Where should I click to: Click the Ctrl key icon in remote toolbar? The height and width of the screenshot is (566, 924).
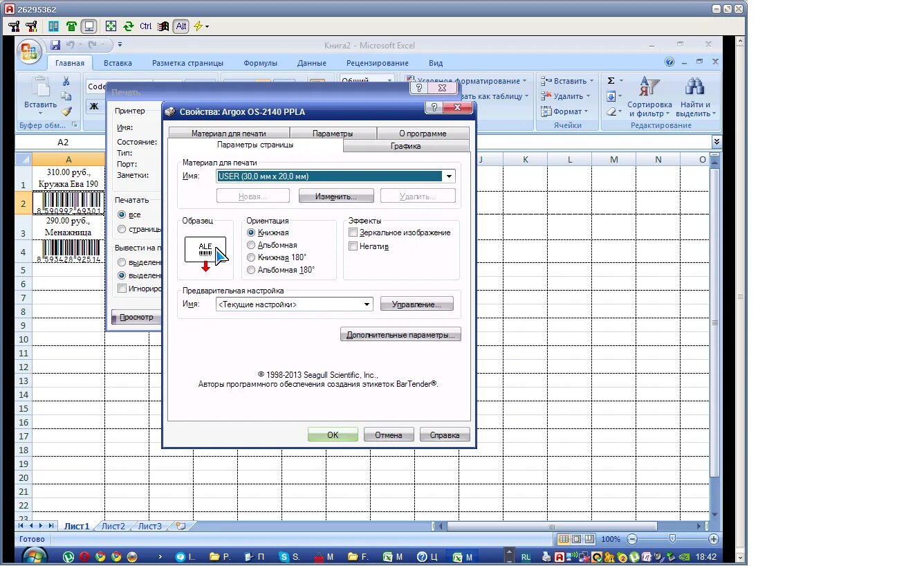[x=145, y=26]
